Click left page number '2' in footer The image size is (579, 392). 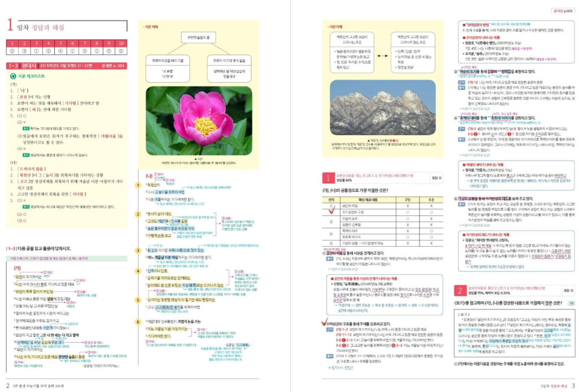pyautogui.click(x=8, y=386)
